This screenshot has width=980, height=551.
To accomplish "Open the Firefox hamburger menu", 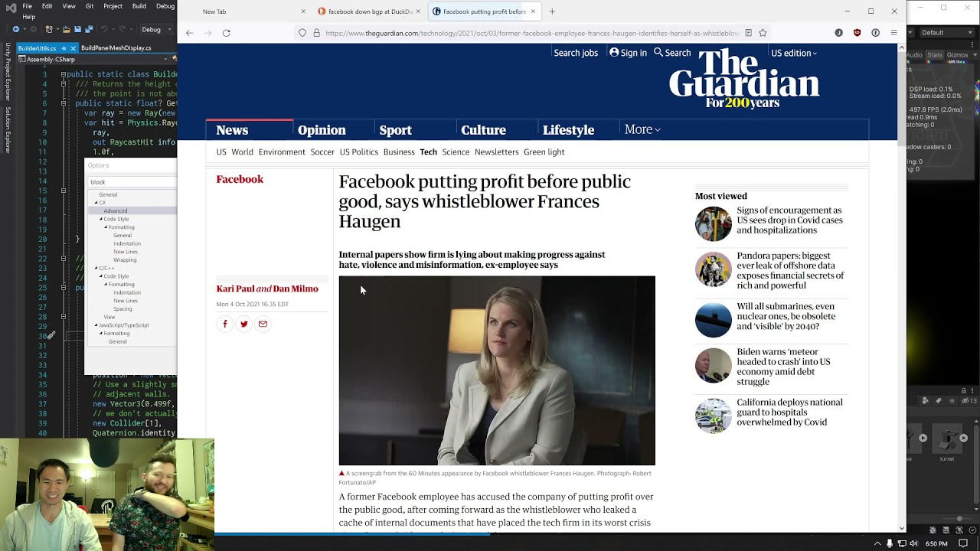I will pos(893,33).
